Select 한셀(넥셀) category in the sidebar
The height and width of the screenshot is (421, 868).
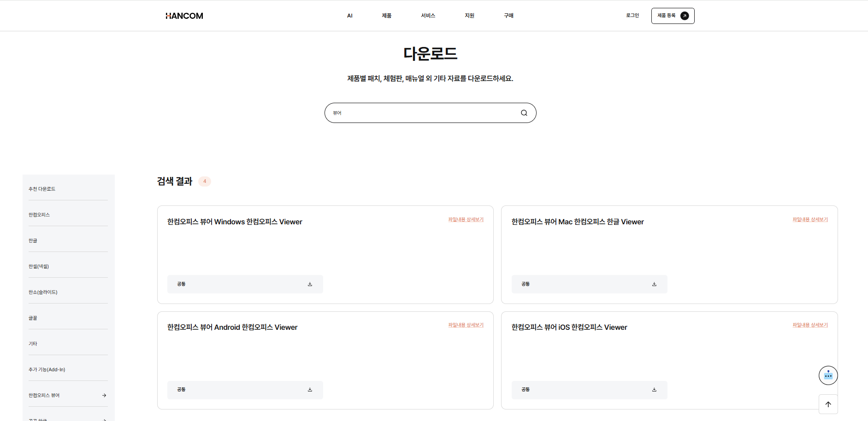[39, 266]
